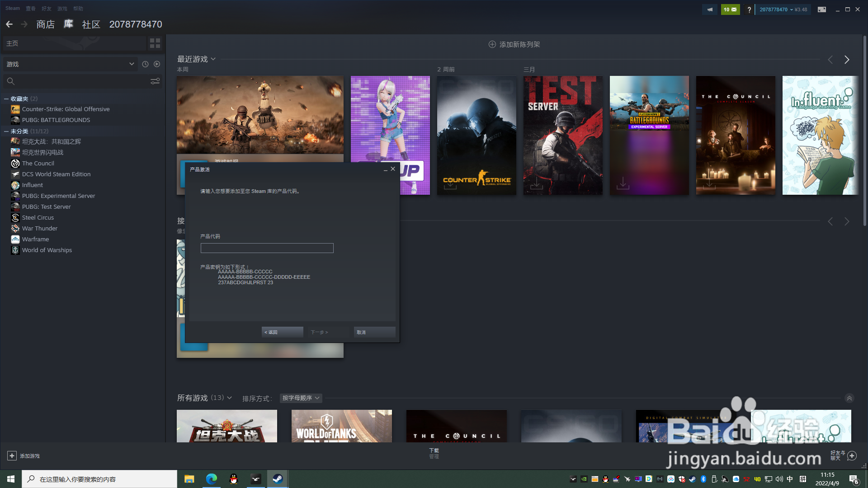Click the ready-to-play filter icon
Screen dimensions: 868x488
click(x=157, y=64)
